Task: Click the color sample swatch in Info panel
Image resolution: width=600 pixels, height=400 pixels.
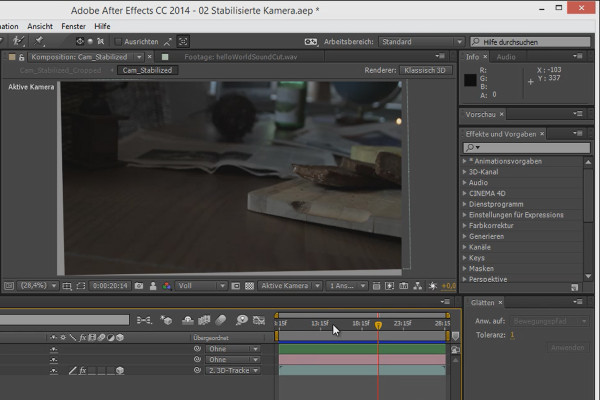Action: [x=470, y=80]
